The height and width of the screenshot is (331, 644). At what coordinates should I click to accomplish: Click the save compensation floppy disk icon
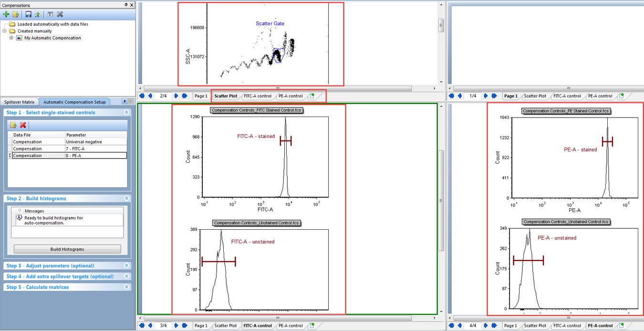point(28,14)
